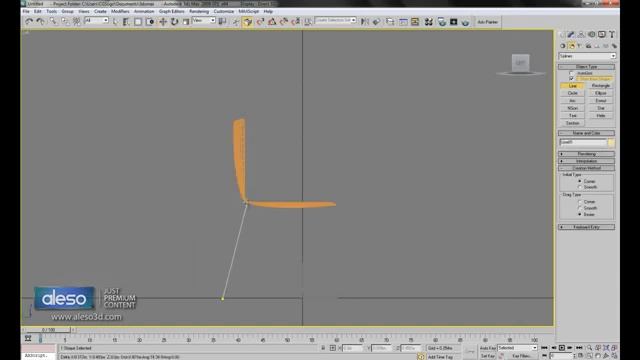Click the highlighted Line shape button
This screenshot has height=360, width=640.
[x=573, y=86]
